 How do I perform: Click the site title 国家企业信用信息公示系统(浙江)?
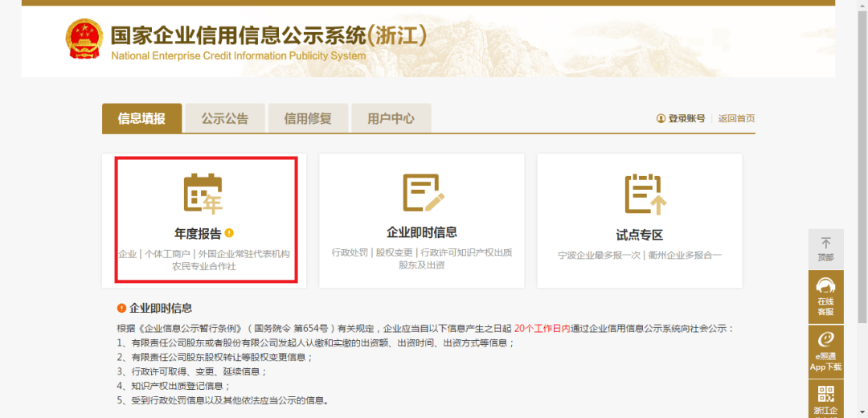(268, 35)
